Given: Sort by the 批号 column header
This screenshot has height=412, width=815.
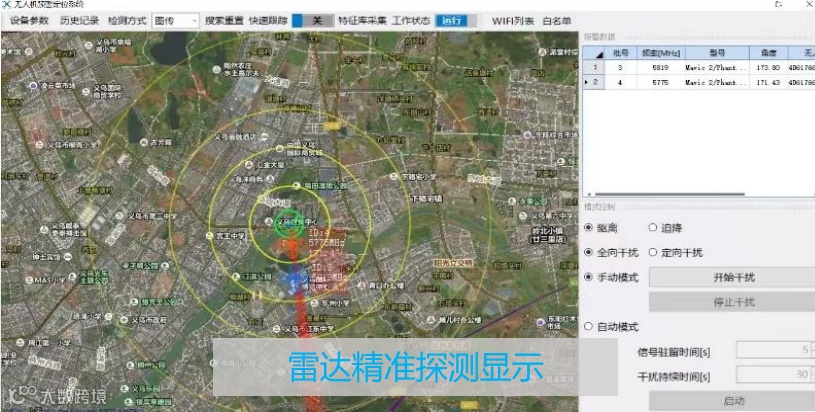Looking at the screenshot, I should tap(621, 52).
